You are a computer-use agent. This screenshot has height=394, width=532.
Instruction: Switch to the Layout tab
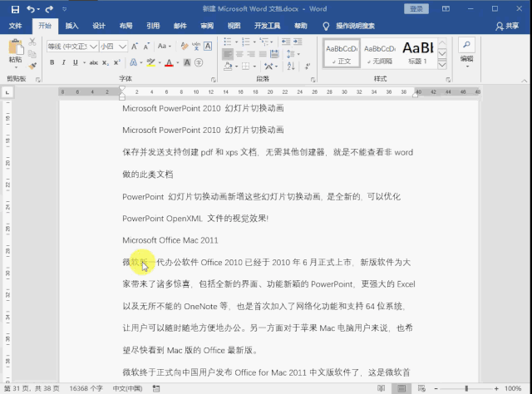pos(126,26)
